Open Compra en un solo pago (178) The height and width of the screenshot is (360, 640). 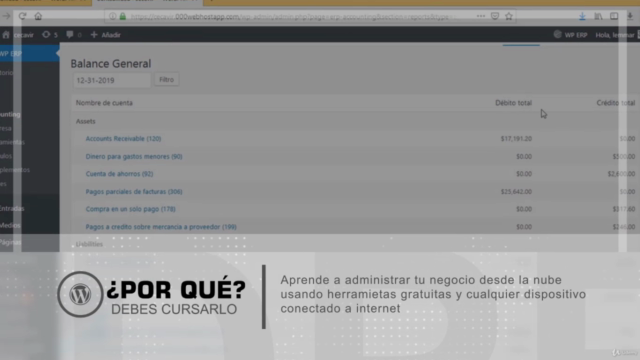click(131, 209)
